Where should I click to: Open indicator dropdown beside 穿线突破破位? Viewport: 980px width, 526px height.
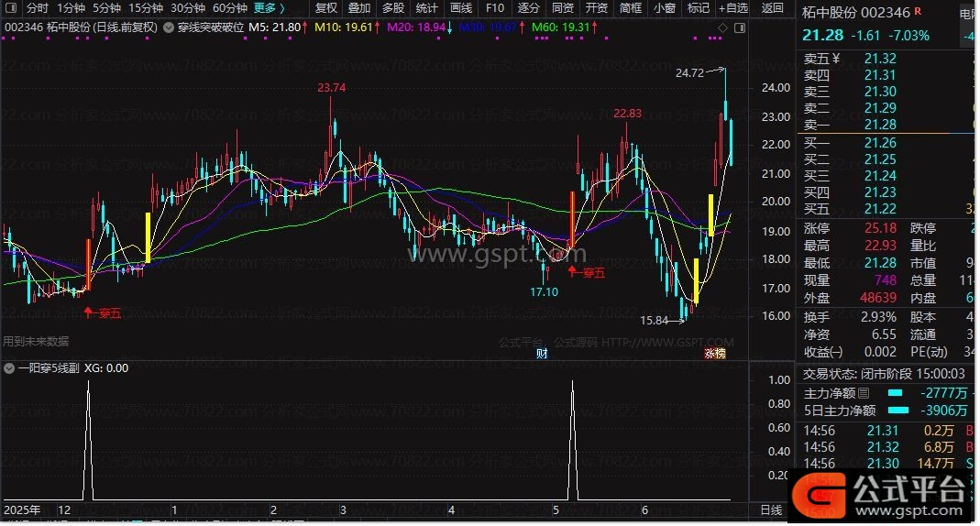[x=169, y=27]
